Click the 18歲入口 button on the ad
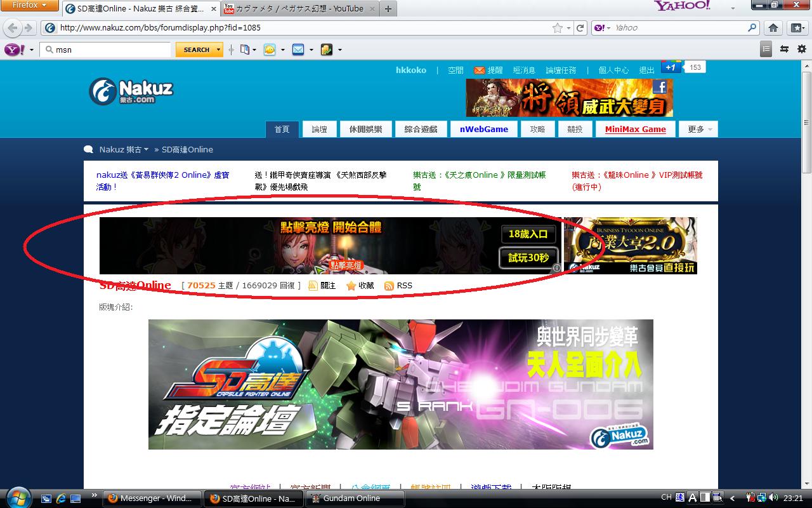Screen dimensions: 812x508 528,234
